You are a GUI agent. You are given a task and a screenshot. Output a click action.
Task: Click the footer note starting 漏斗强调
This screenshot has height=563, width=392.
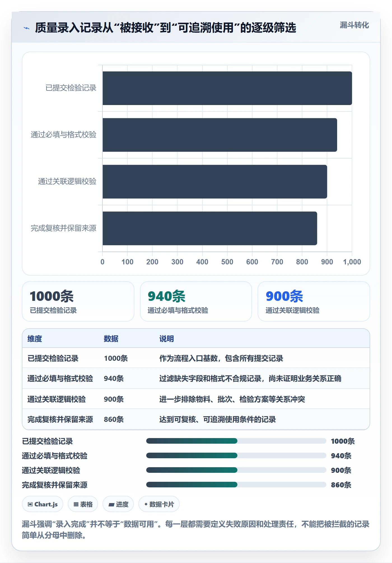click(196, 530)
